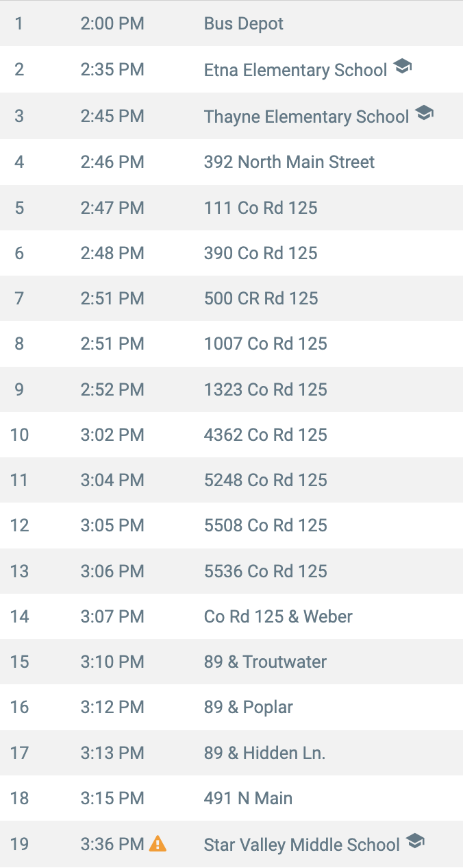This screenshot has width=463, height=868.
Task: Click stop number 13 in the list
Action: (x=20, y=571)
